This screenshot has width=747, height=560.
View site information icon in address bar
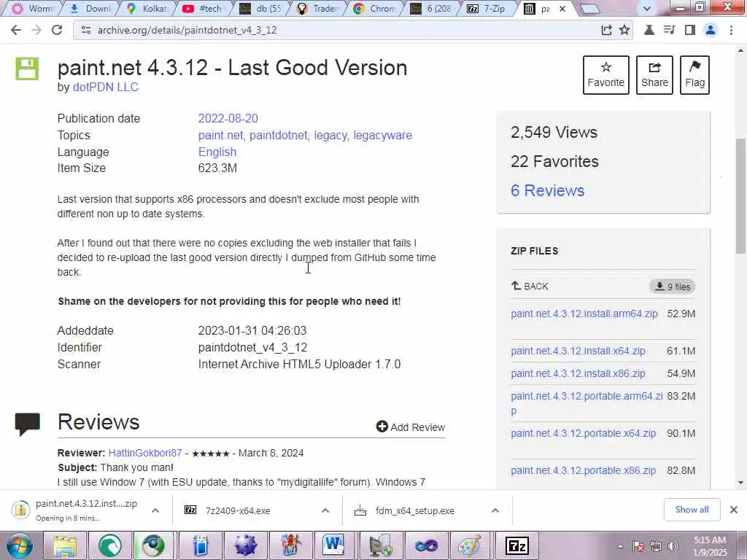[x=86, y=30]
